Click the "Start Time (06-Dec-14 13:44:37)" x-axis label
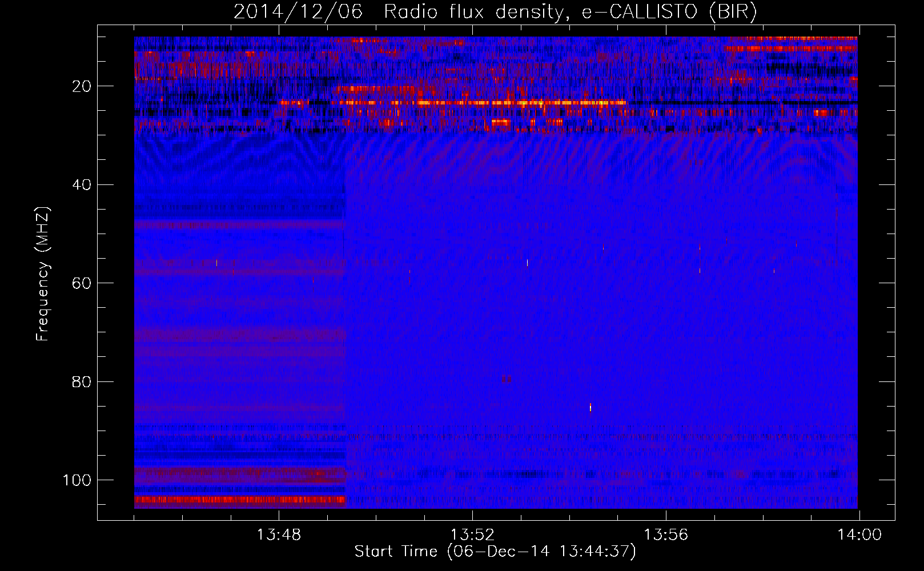Image resolution: width=924 pixels, height=571 pixels. (x=495, y=552)
